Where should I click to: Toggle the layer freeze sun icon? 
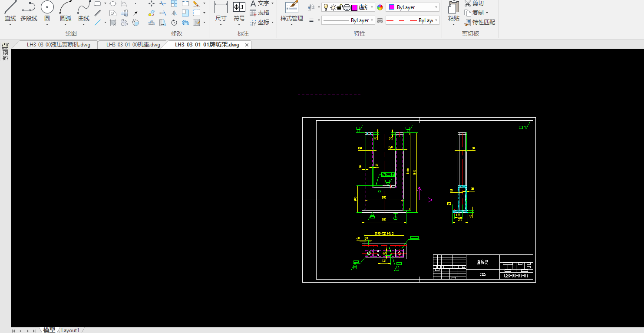[x=333, y=7]
